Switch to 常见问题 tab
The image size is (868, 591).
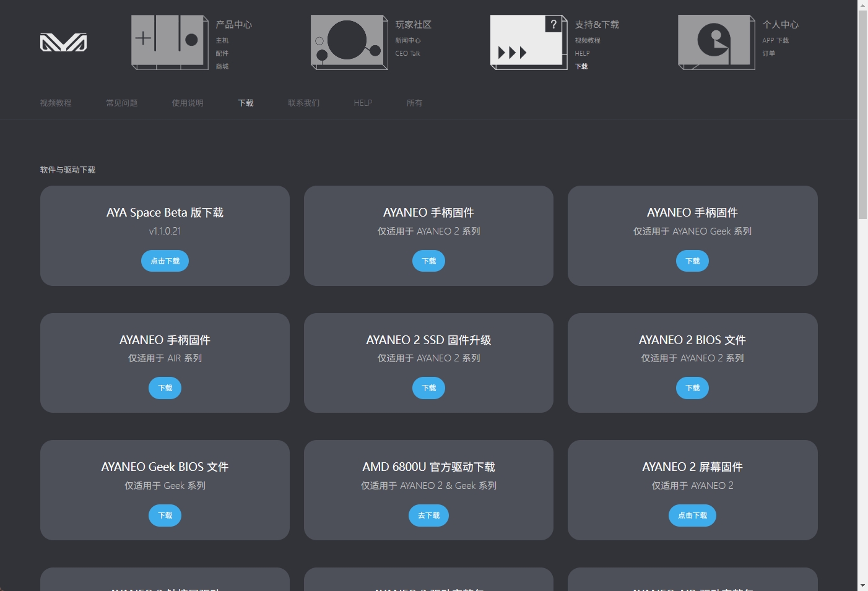[x=122, y=103]
